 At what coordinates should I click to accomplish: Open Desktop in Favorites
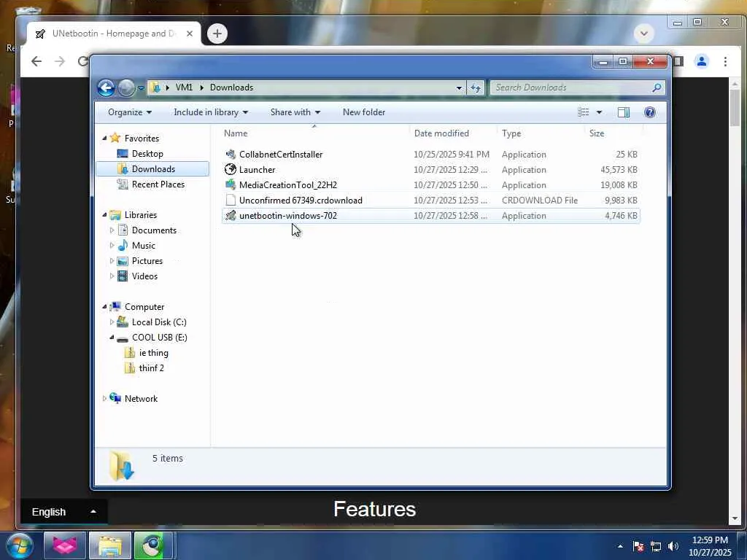[x=147, y=154]
